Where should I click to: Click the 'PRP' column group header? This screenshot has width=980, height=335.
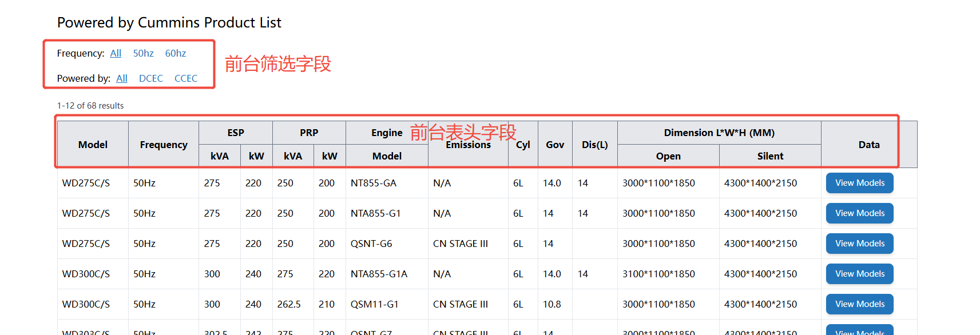pos(309,133)
